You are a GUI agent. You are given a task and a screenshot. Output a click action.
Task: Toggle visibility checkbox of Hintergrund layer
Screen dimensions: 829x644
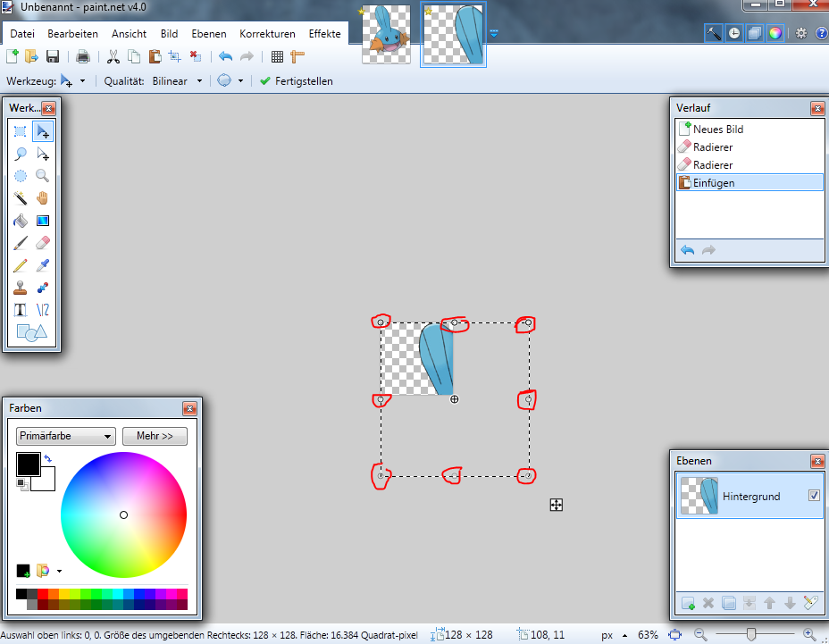click(813, 496)
